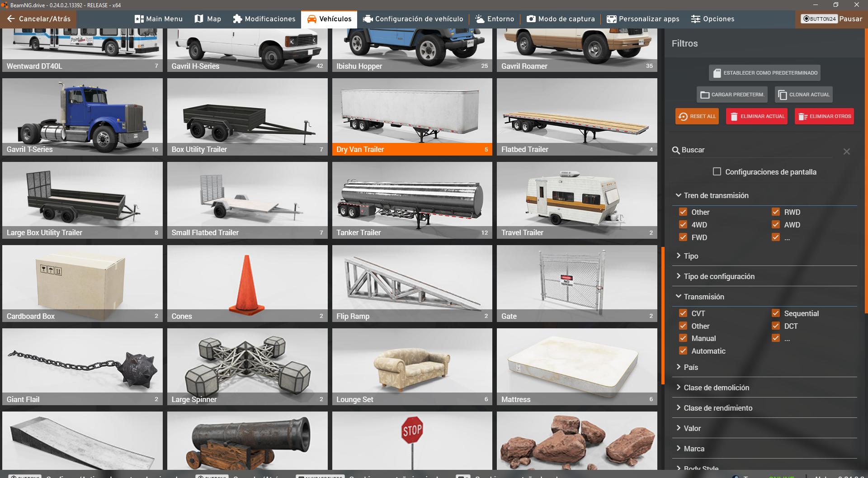Select the Large Spinner prop
868x478 pixels.
[247, 367]
